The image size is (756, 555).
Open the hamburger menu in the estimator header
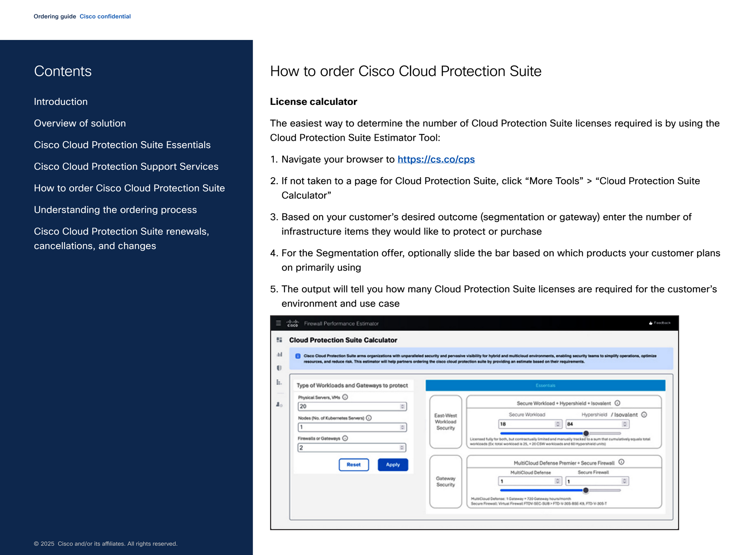279,323
